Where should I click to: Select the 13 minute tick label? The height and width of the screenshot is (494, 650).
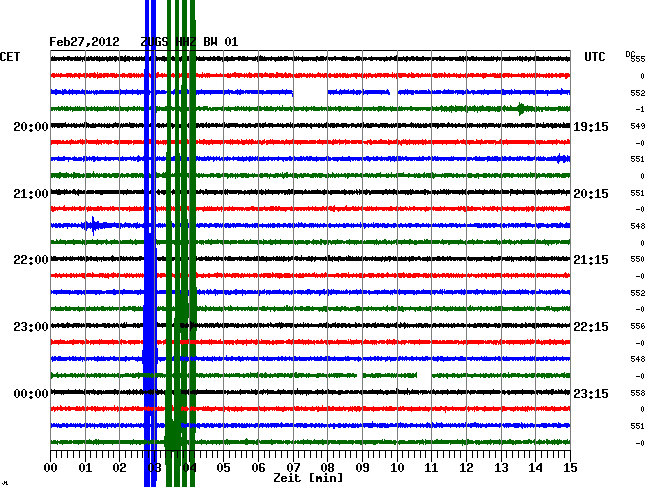[501, 468]
